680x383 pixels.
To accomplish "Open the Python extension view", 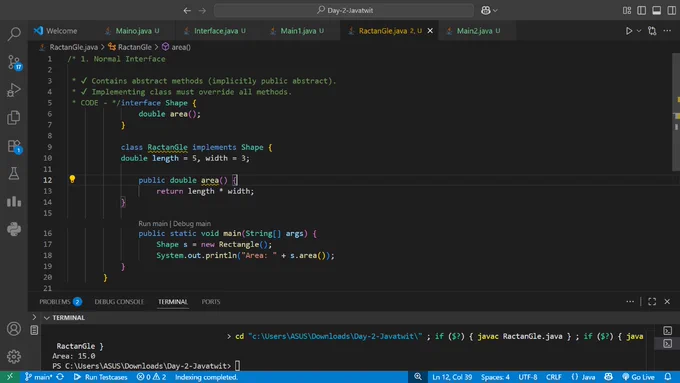I will 14,229.
